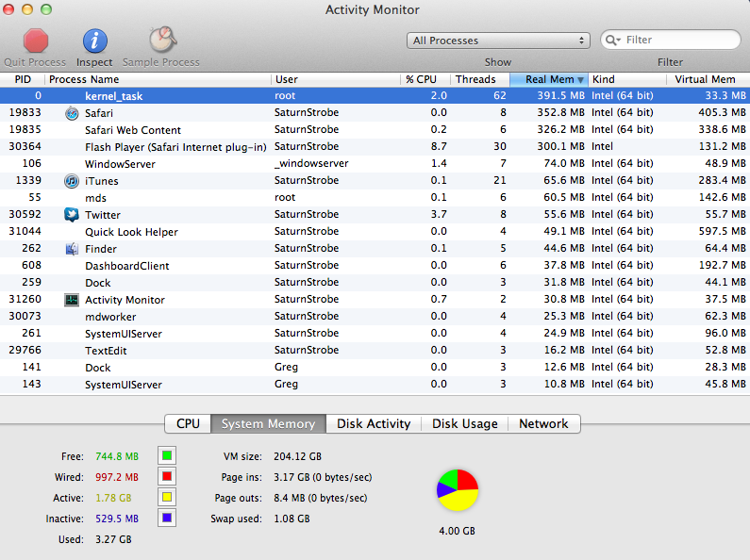
Task: Switch to the CPU tab
Action: pos(188,424)
